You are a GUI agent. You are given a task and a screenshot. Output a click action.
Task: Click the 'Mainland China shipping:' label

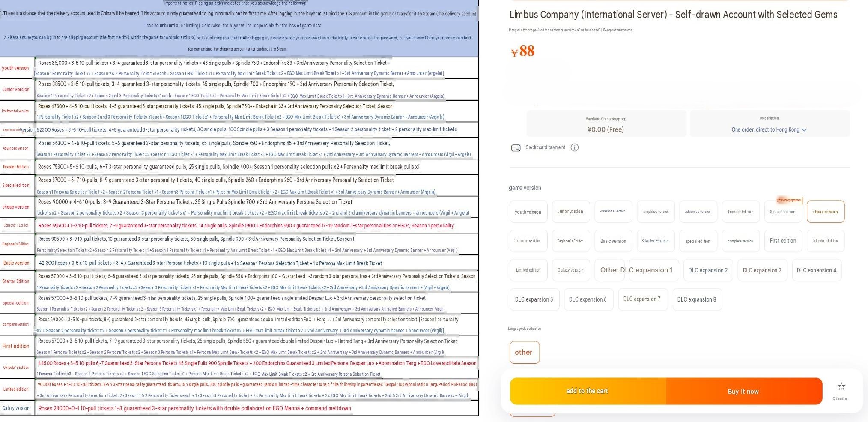[606, 119]
